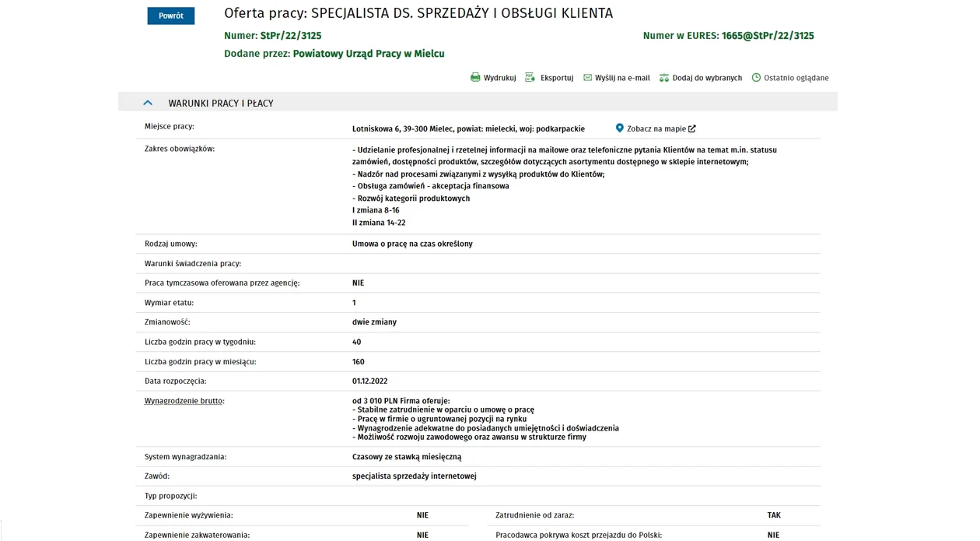The height and width of the screenshot is (541, 980).
Task: Click the envelope icon for Wyślij na e-mail
Action: click(587, 77)
